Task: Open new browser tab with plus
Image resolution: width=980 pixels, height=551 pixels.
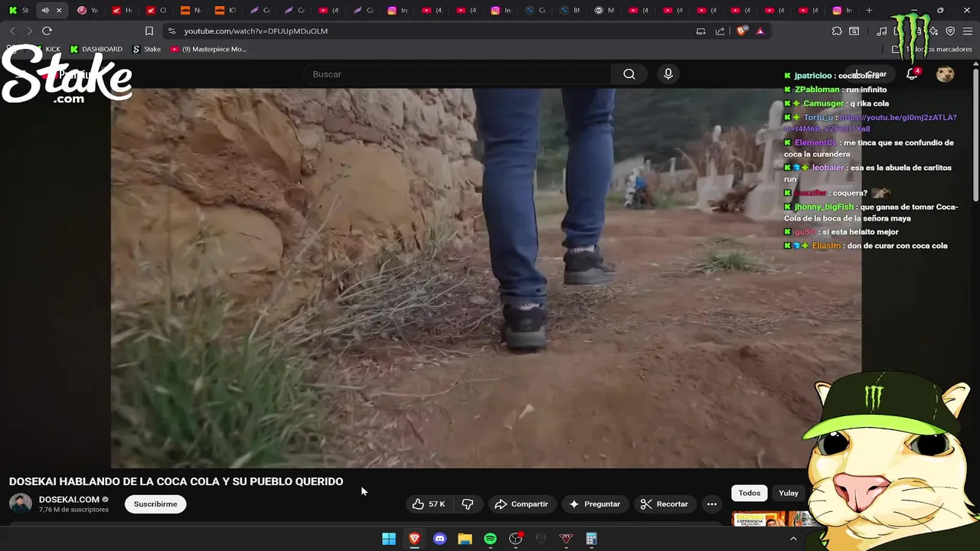Action: click(x=869, y=10)
